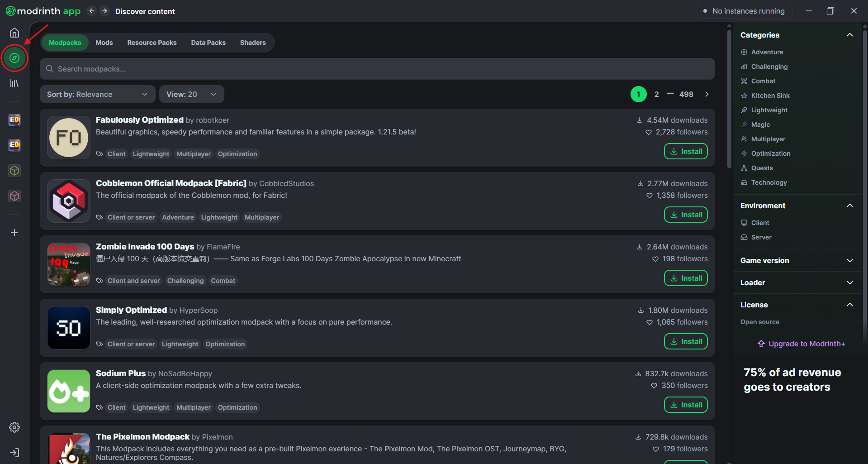Click the sign-in icon at the sidebar bottom
Viewport: 868px width, 464px height.
point(14,453)
